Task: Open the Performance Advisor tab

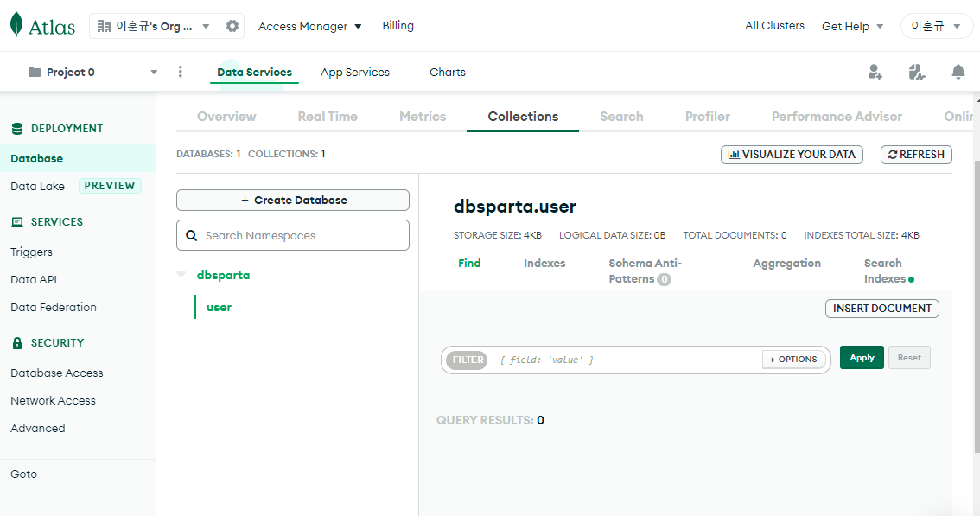Action: coord(837,117)
